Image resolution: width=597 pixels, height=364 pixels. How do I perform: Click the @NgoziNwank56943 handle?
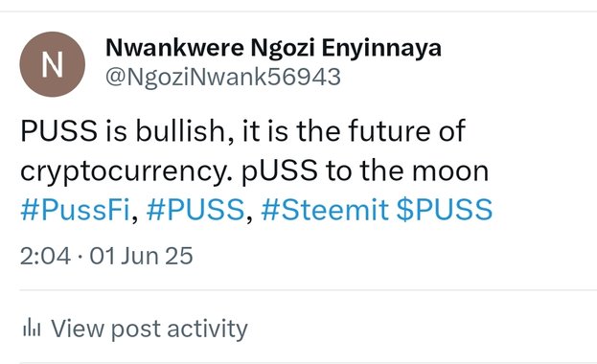pos(223,77)
